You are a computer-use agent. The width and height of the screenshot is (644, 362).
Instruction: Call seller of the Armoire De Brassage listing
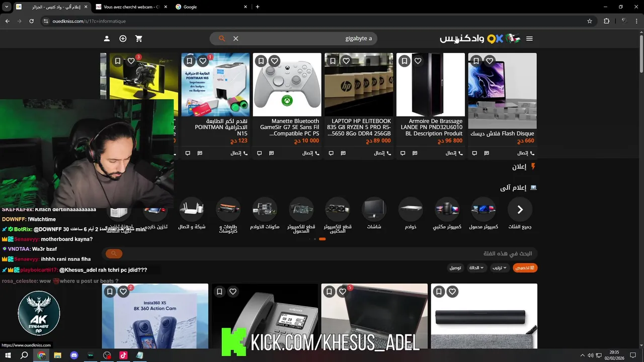point(454,153)
